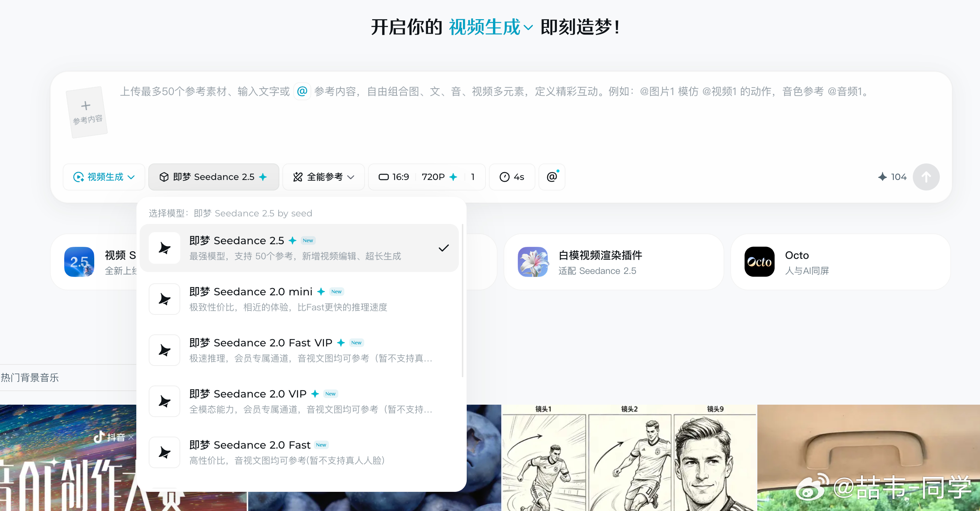Click the Seedance 2.0 Fast VIP logo icon
The height and width of the screenshot is (511, 980).
pyautogui.click(x=164, y=350)
